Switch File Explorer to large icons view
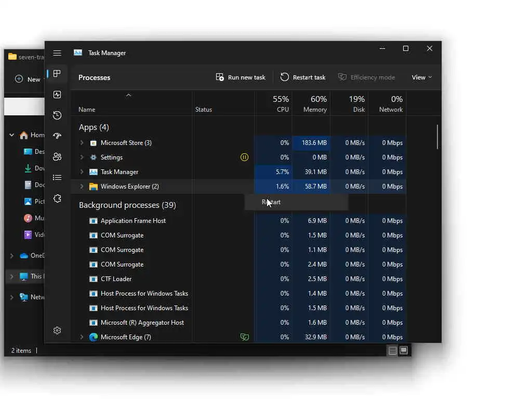Screen dimensions: 532x399 coord(404,350)
